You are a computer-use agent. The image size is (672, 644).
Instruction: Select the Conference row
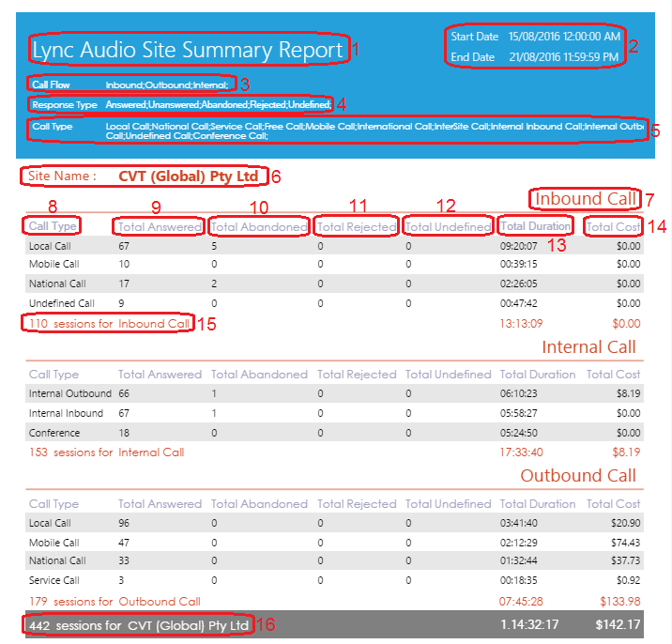[x=334, y=433]
